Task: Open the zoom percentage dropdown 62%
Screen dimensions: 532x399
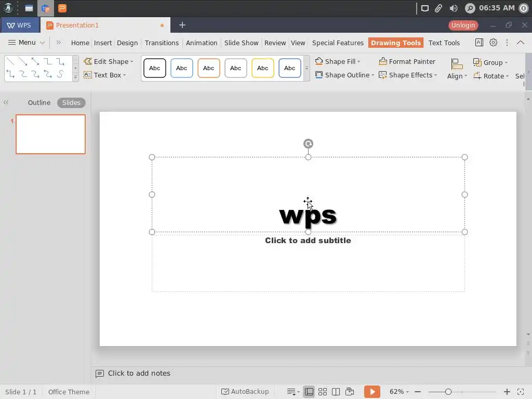Action: 399,392
